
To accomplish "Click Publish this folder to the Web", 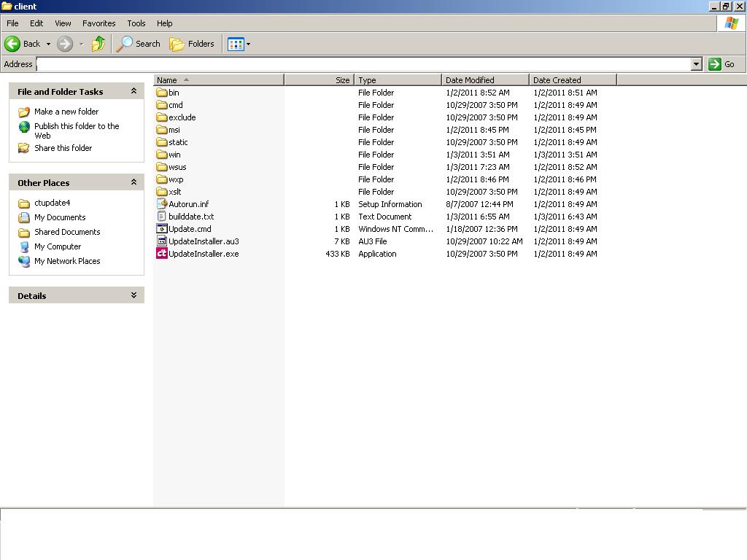I will click(x=77, y=131).
